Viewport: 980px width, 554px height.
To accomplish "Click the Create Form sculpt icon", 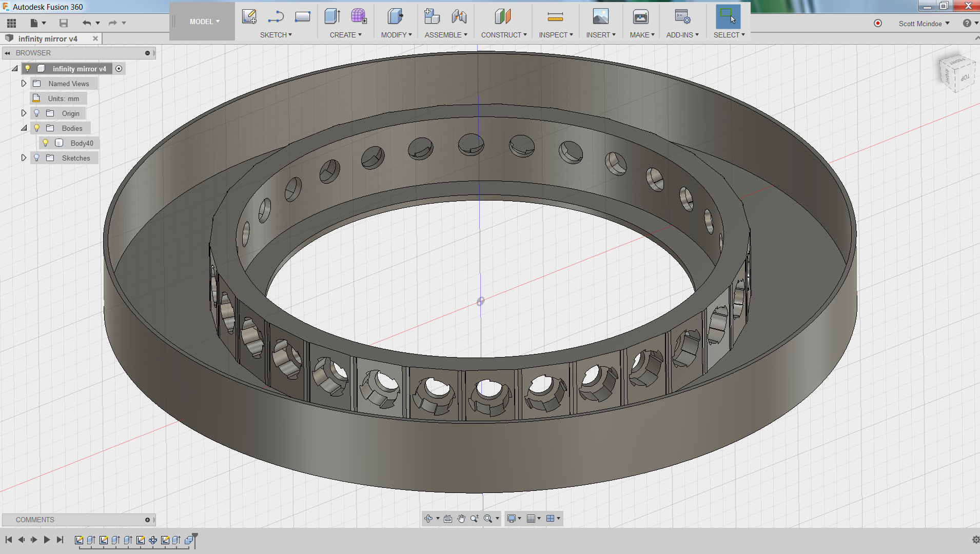I will coord(359,16).
